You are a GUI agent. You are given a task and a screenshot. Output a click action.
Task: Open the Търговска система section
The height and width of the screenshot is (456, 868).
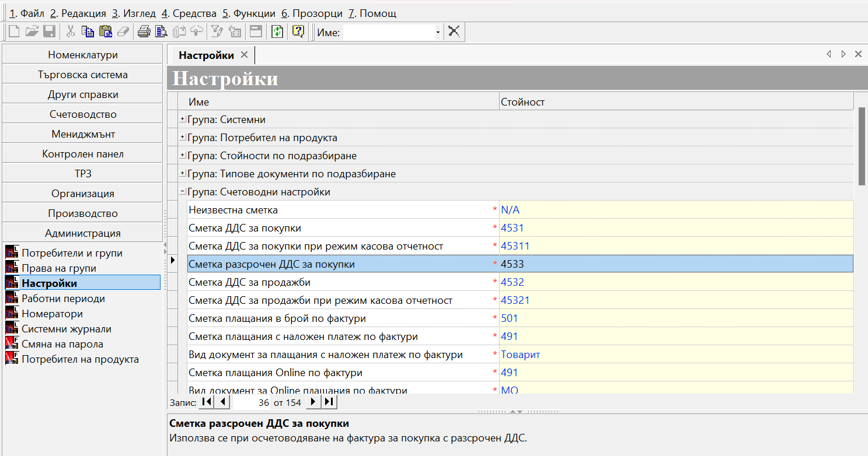[x=82, y=75]
